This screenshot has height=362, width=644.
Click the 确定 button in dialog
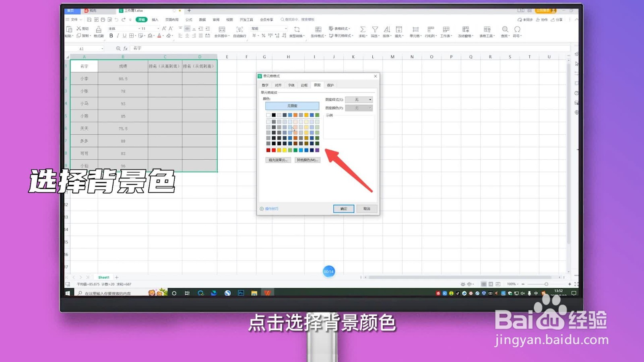click(x=344, y=209)
